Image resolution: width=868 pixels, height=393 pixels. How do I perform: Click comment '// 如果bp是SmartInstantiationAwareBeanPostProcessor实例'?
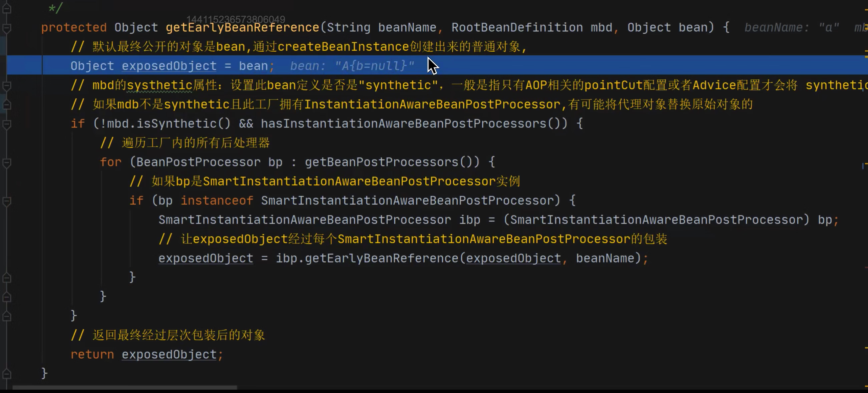click(x=325, y=181)
